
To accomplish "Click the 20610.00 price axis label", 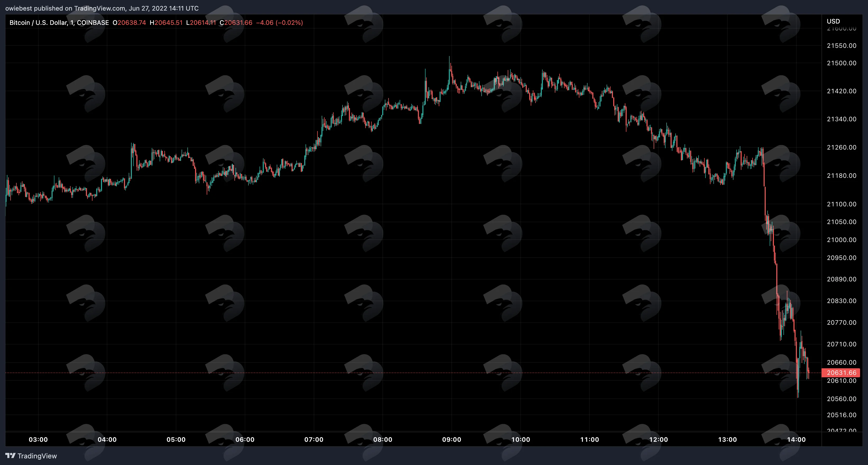I will tap(841, 380).
